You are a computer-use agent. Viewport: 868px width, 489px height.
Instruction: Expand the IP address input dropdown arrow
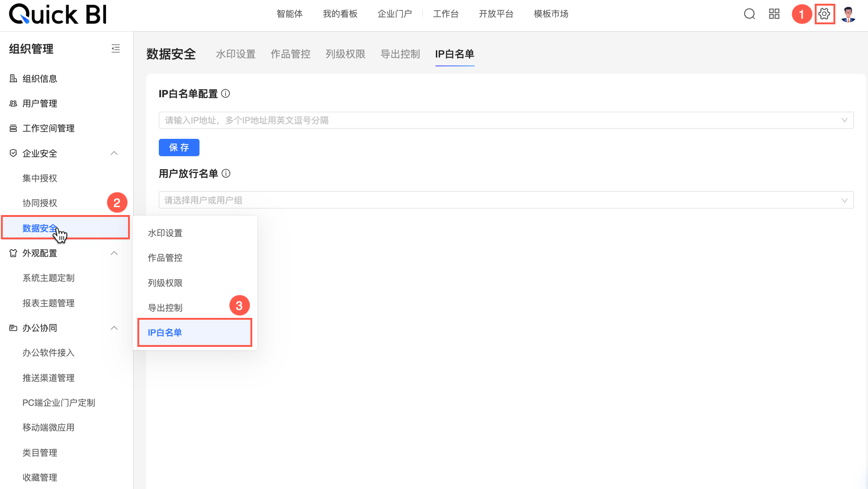845,120
